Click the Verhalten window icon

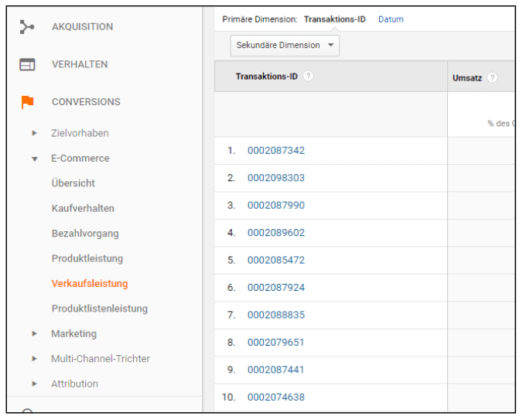pyautogui.click(x=27, y=65)
